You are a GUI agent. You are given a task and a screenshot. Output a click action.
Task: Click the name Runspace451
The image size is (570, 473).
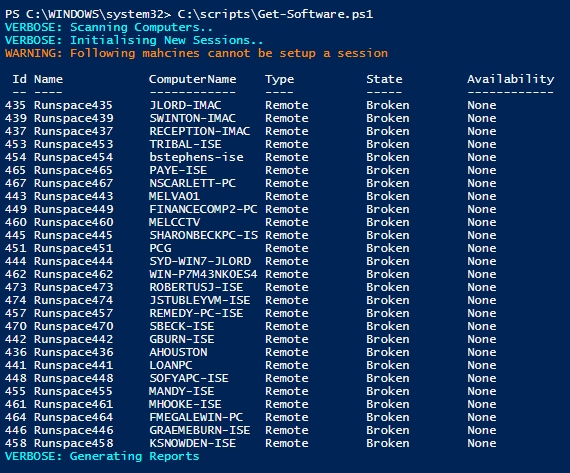point(73,248)
